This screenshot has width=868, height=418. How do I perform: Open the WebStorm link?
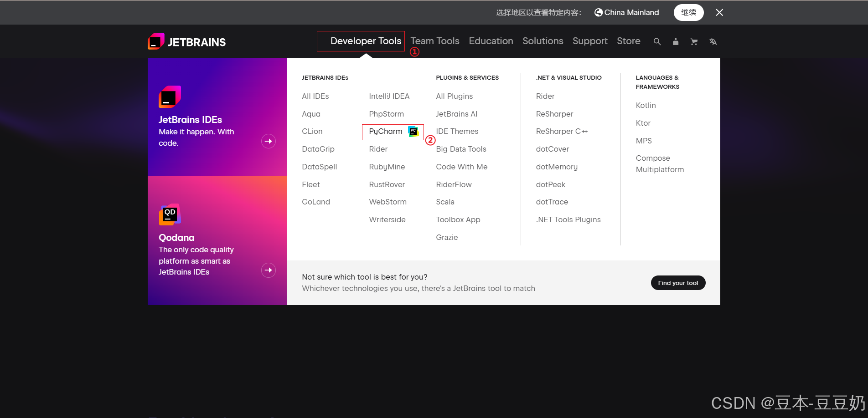[388, 202]
